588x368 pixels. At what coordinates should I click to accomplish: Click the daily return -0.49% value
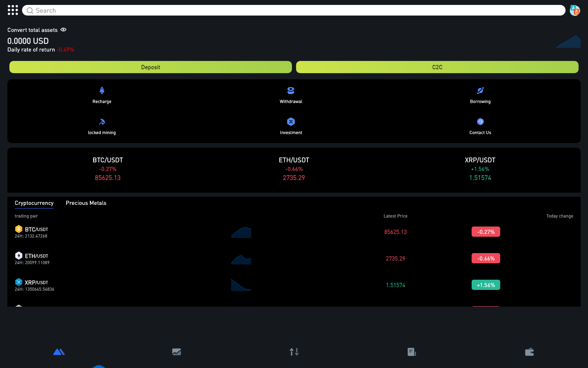coord(65,49)
